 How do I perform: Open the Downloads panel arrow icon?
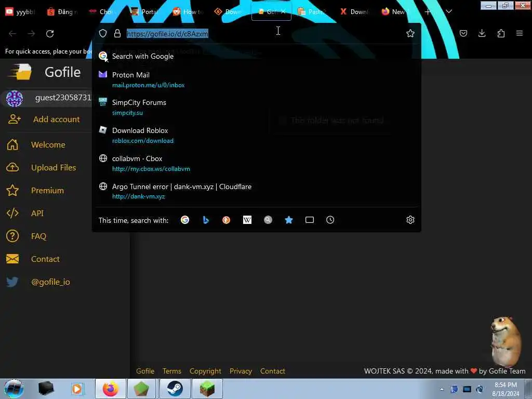point(482,33)
